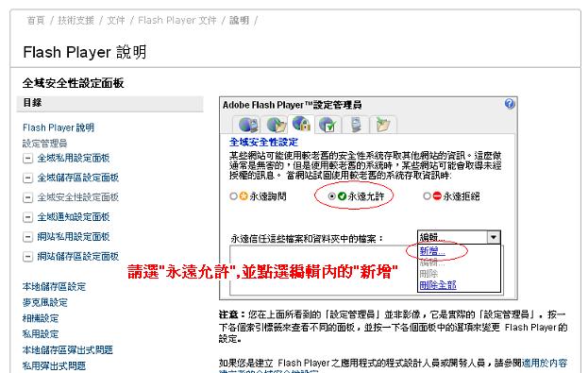Choose 刪除全部 from the edit menu
The height and width of the screenshot is (373, 588).
coord(438,285)
